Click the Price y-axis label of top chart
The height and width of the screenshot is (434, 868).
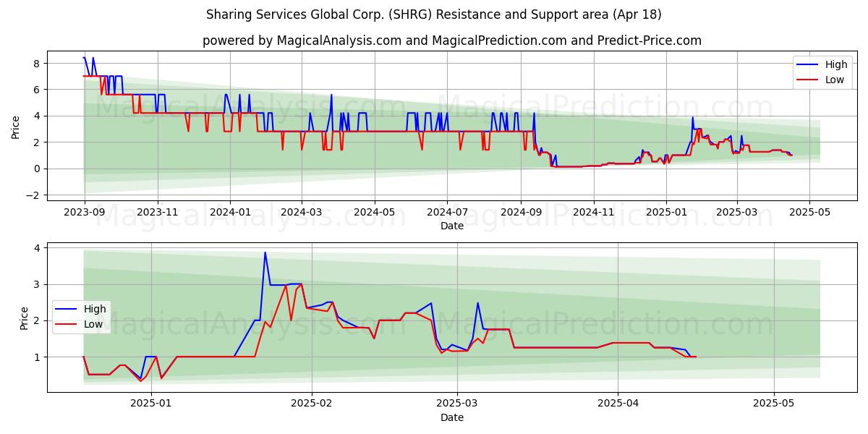pyautogui.click(x=16, y=127)
